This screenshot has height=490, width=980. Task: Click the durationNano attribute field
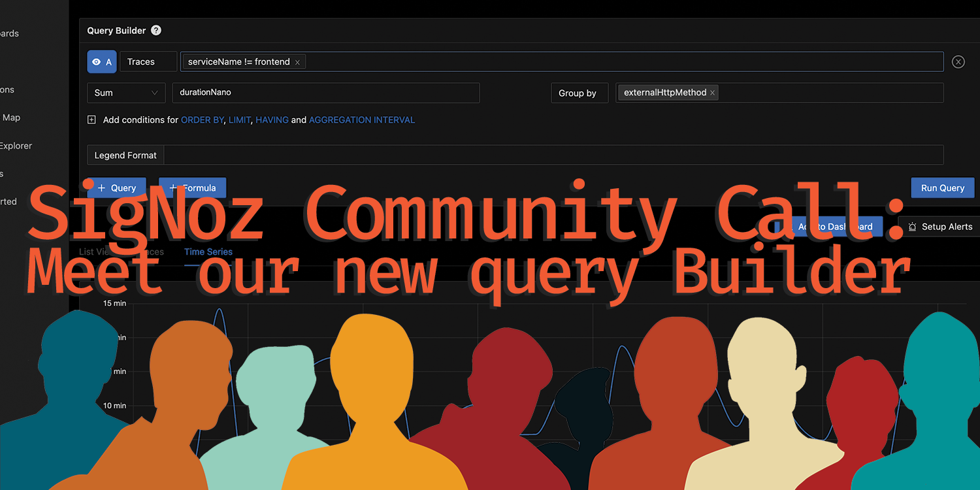pyautogui.click(x=326, y=93)
